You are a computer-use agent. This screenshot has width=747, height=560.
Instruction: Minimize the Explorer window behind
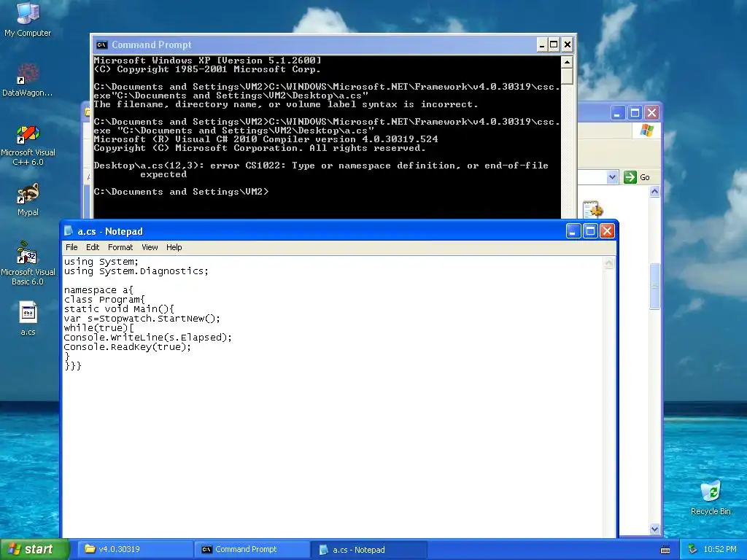617,113
